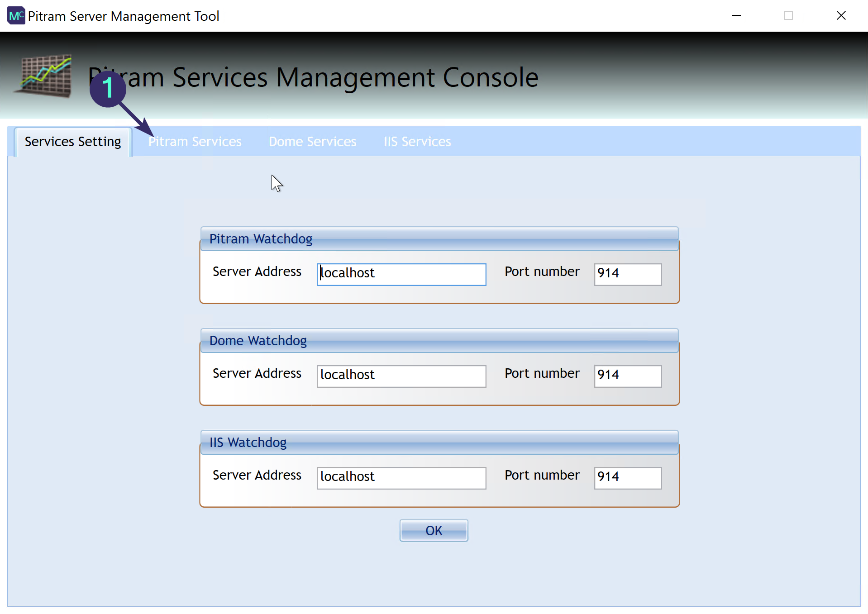
Task: Click the MC application icon in title bar
Action: click(16, 16)
